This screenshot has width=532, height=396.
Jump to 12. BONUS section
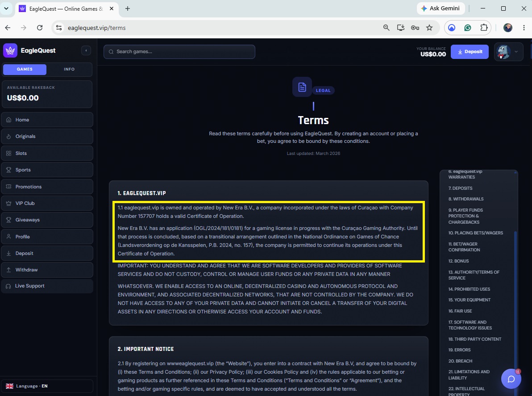[459, 261]
